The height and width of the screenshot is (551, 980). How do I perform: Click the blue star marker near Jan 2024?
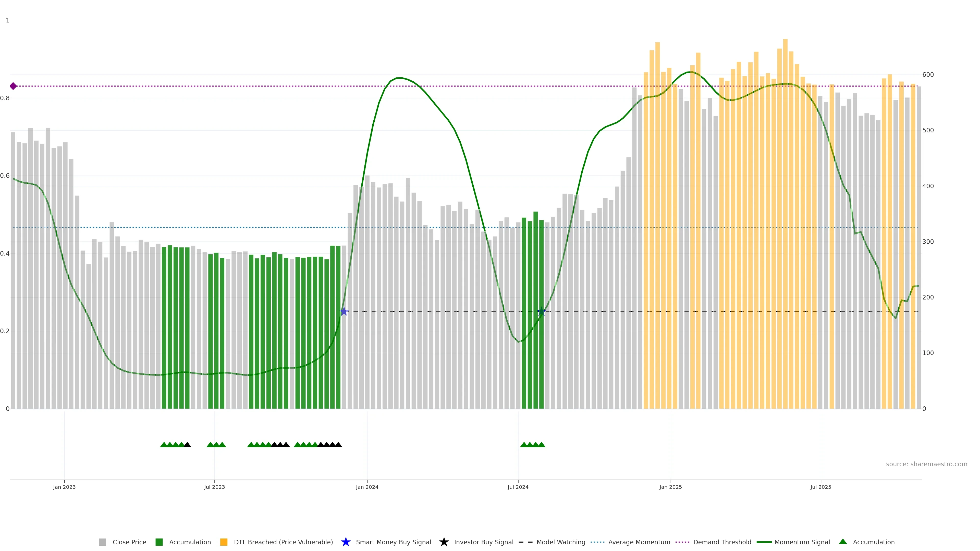(344, 311)
